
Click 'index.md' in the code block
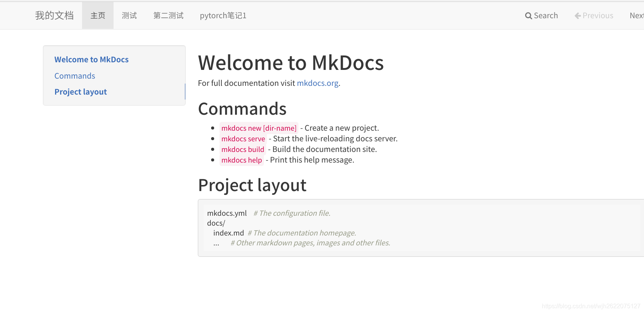[229, 233]
